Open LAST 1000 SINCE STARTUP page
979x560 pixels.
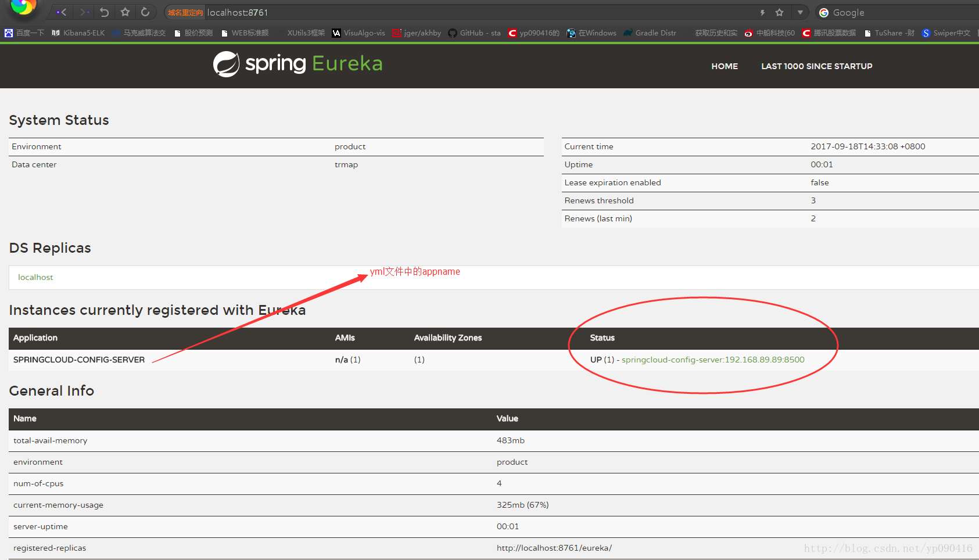coord(816,66)
